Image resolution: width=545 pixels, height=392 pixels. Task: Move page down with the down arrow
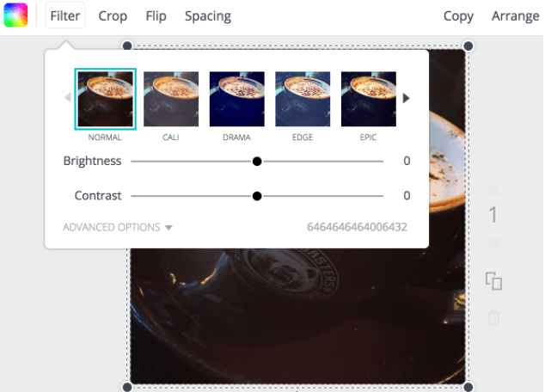[493, 245]
